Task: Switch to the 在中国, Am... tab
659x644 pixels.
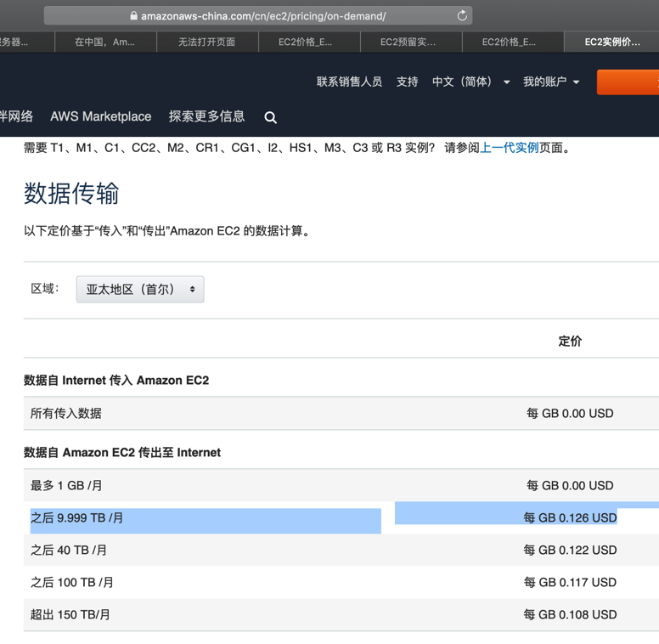Action: pos(105,42)
